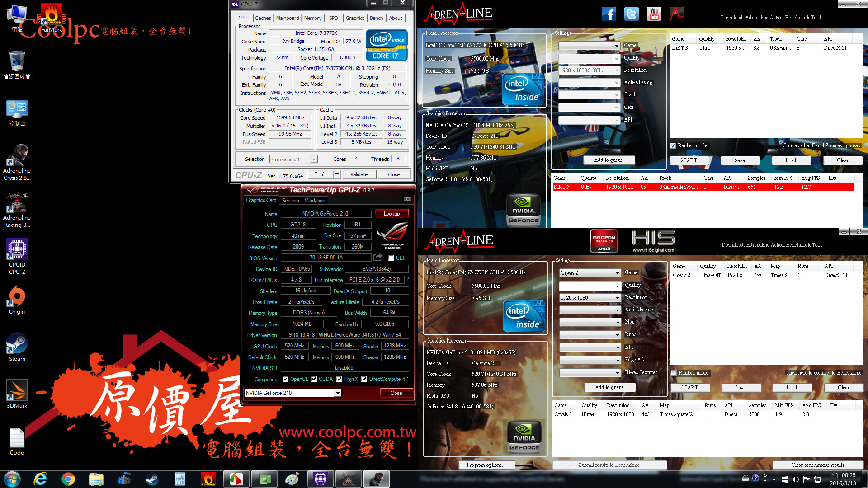Select the DiRT 3 red result row
The width and height of the screenshot is (868, 488).
click(703, 187)
